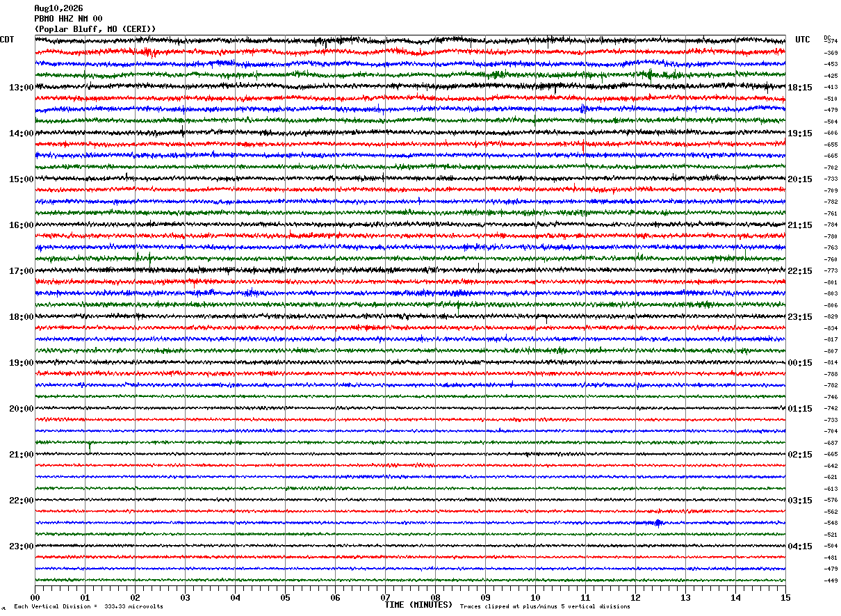Click the 03:15 UTC time label

point(799,501)
